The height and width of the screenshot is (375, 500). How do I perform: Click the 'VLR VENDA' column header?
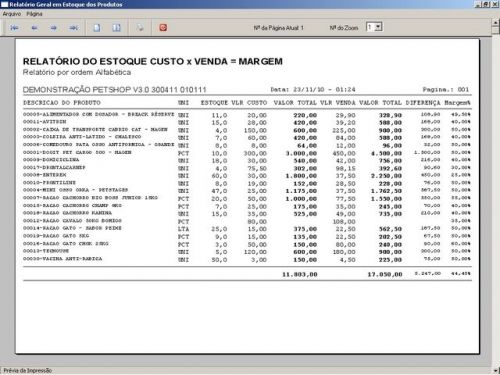(x=338, y=103)
